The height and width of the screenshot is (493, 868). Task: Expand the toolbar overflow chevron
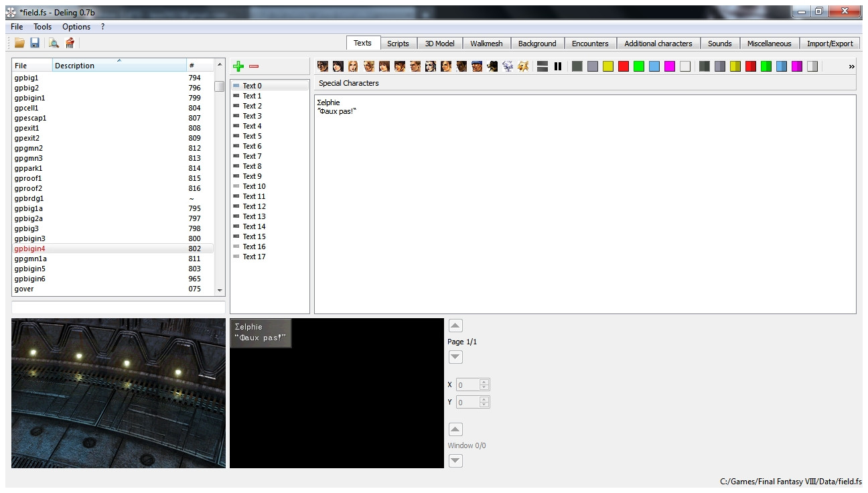[852, 66]
